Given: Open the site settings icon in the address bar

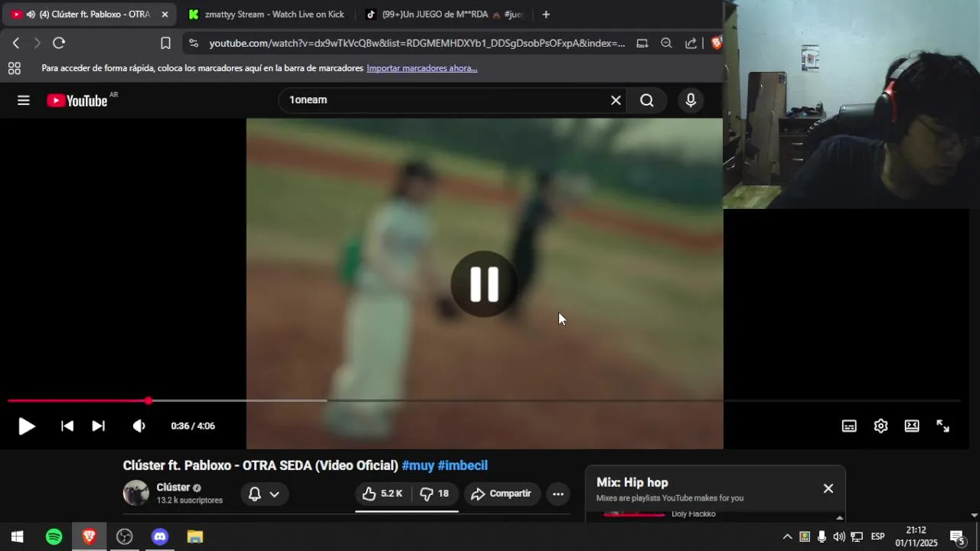Looking at the screenshot, I should (x=193, y=43).
